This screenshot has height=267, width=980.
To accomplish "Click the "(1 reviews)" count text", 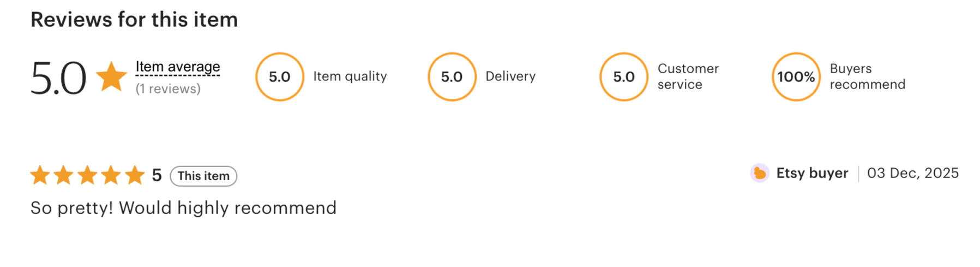I will (x=168, y=88).
